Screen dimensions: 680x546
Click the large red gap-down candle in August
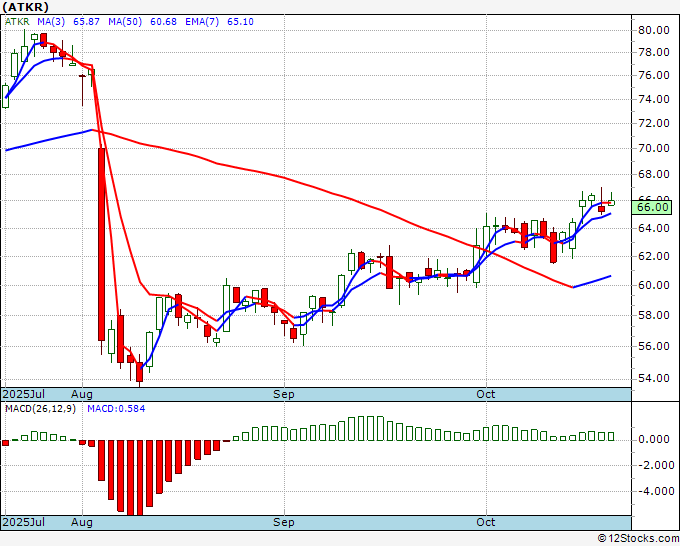[101, 244]
